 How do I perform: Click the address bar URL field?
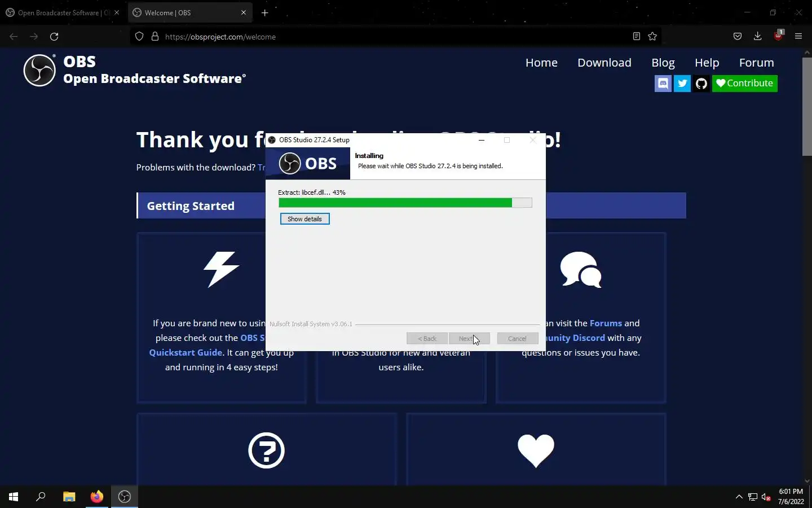pos(395,37)
